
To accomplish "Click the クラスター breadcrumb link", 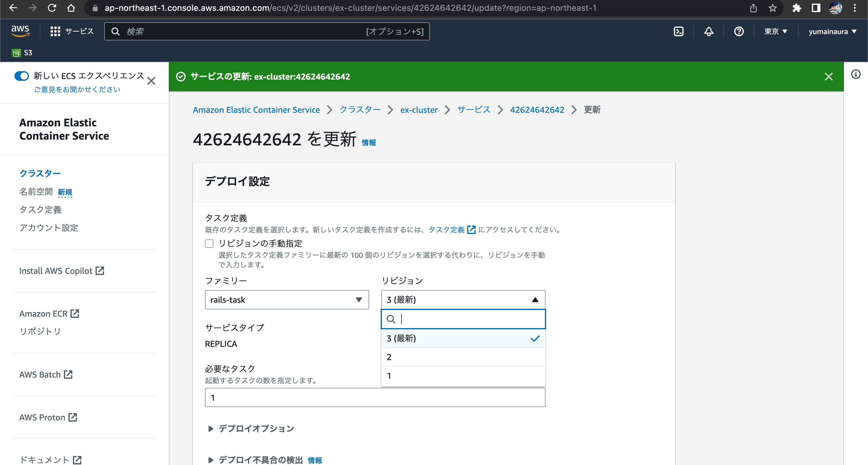I will (x=360, y=110).
